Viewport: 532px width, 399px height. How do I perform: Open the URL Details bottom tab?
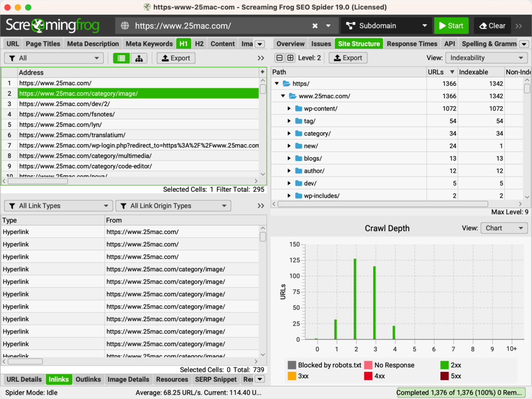(24, 379)
